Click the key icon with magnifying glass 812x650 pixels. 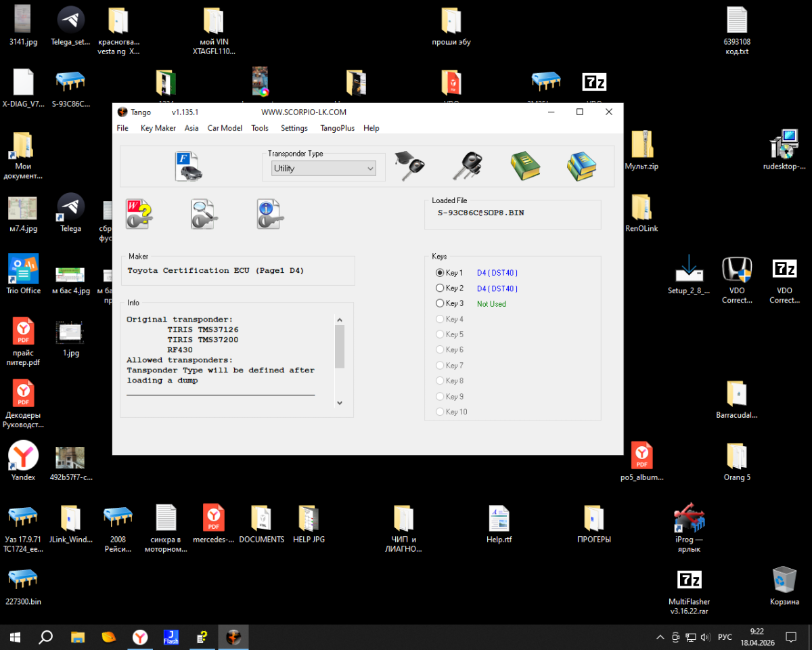(x=204, y=214)
